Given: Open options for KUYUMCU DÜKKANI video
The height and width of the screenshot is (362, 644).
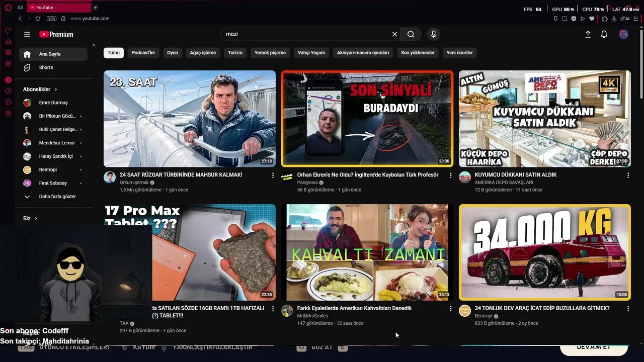Looking at the screenshot, I should [x=628, y=175].
